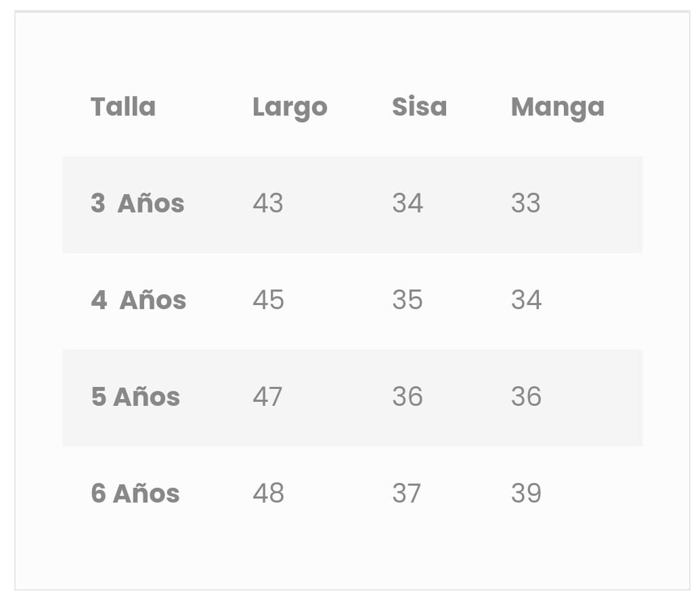Select the 3 Años row label
This screenshot has width=700, height=600.
tap(137, 203)
